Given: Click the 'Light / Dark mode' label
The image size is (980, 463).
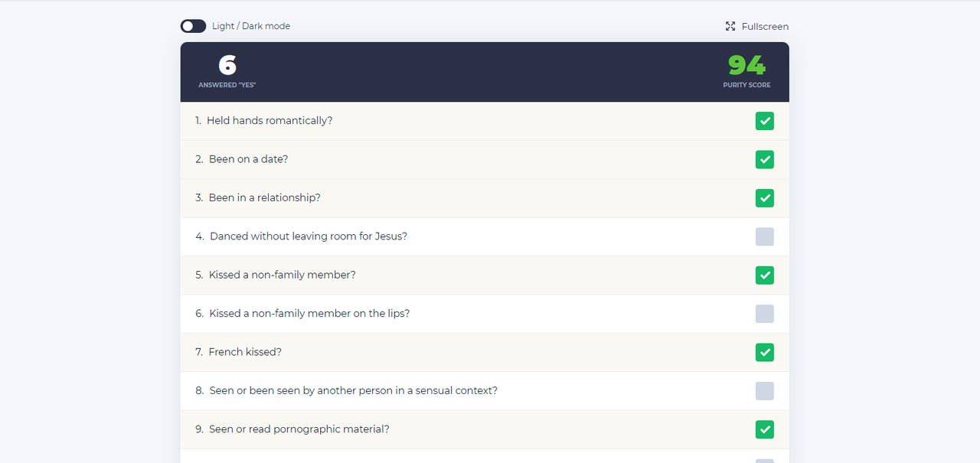Looking at the screenshot, I should (251, 26).
